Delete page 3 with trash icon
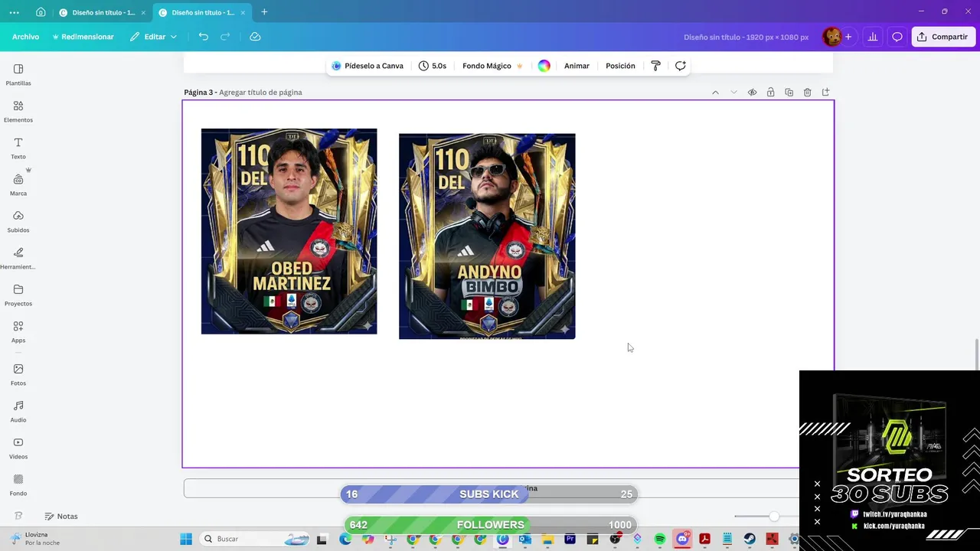 pyautogui.click(x=807, y=93)
